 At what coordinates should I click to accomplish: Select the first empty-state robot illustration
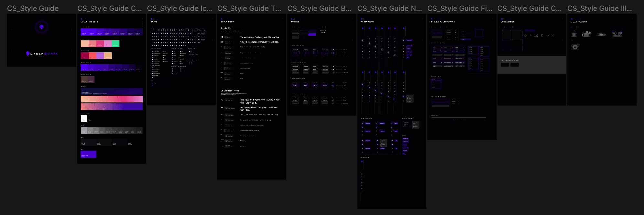[574, 34]
